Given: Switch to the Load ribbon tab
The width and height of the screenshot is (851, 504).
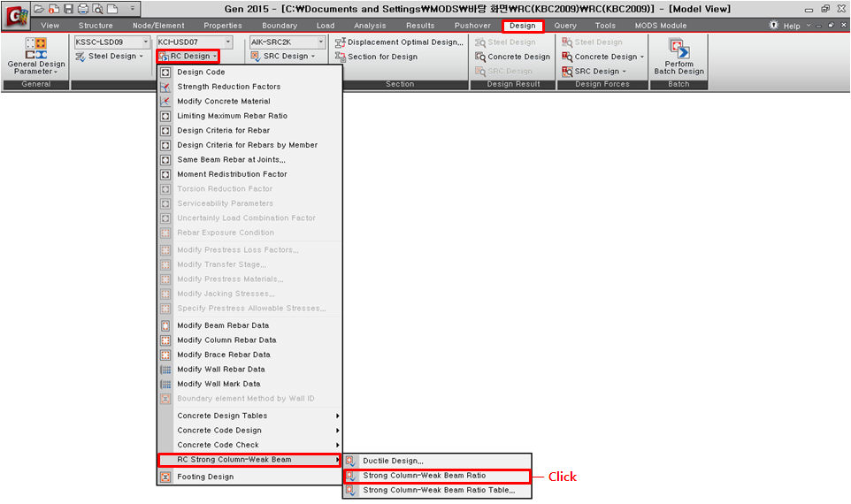Looking at the screenshot, I should coord(326,26).
